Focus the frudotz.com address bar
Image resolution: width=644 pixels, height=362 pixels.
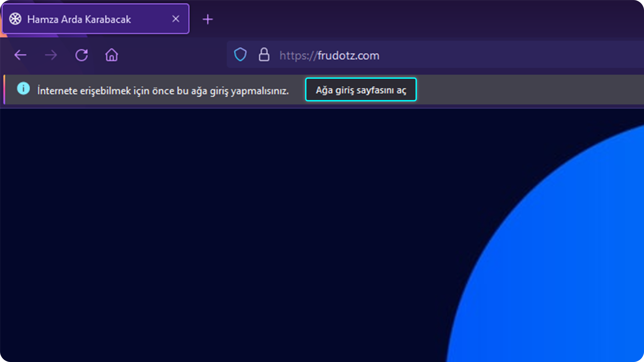(435, 55)
